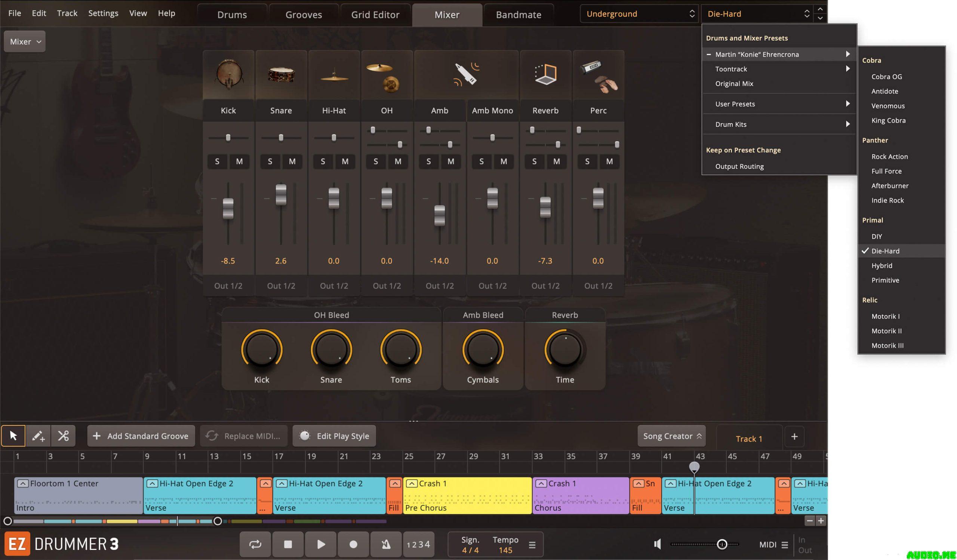Open Kick channel Out 1/2 routing

[x=228, y=286]
